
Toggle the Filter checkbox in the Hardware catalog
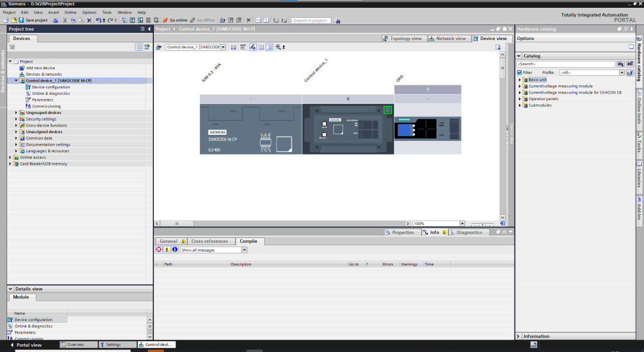pyautogui.click(x=519, y=73)
